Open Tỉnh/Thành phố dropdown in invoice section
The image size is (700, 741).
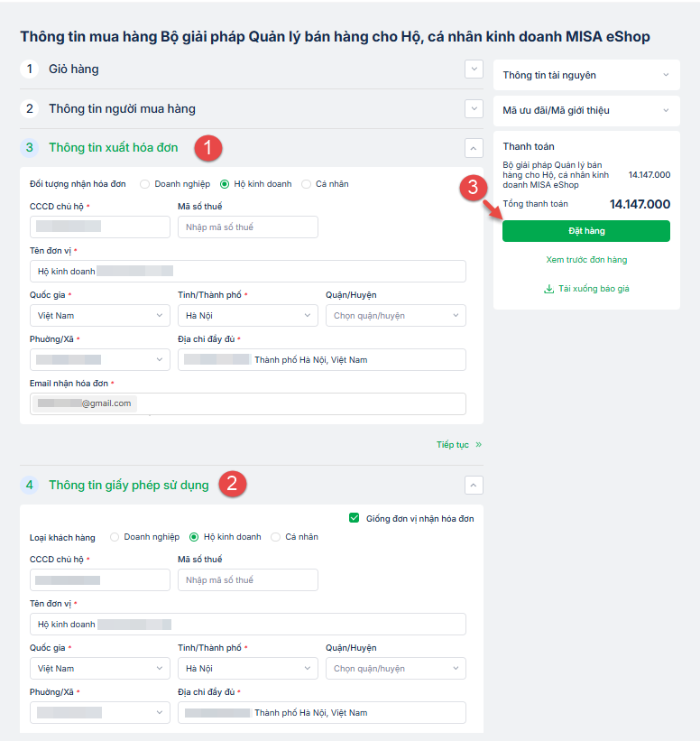tap(247, 316)
